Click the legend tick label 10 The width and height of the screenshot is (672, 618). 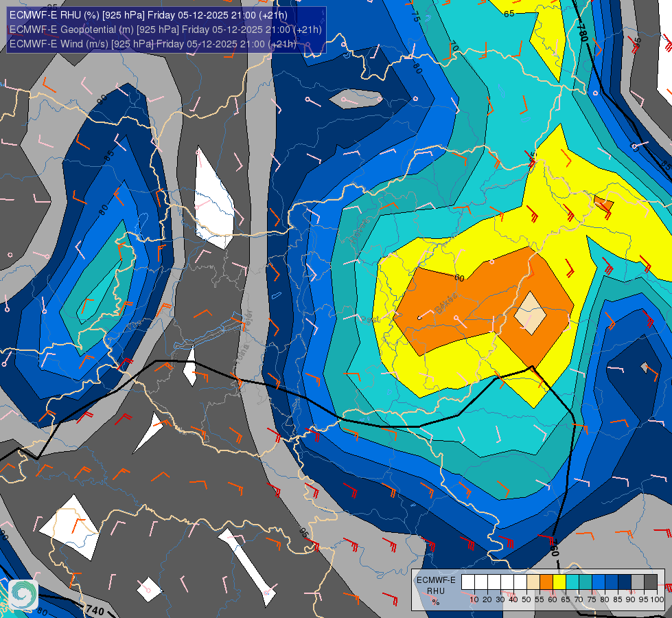[474, 599]
